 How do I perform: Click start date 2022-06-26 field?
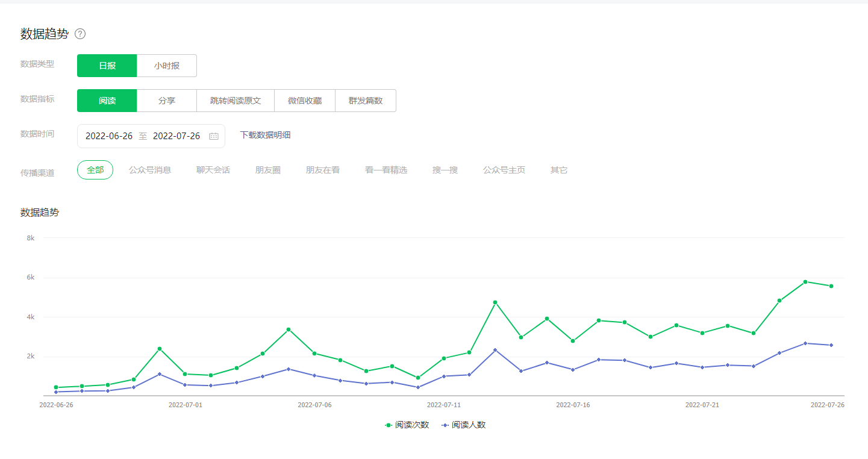109,136
